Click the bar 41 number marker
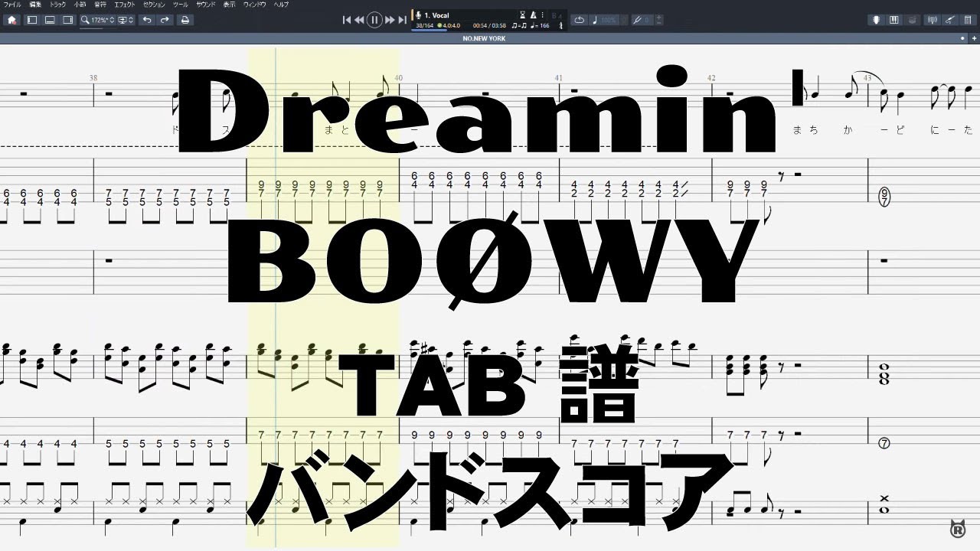This screenshot has width=980, height=551. [558, 77]
